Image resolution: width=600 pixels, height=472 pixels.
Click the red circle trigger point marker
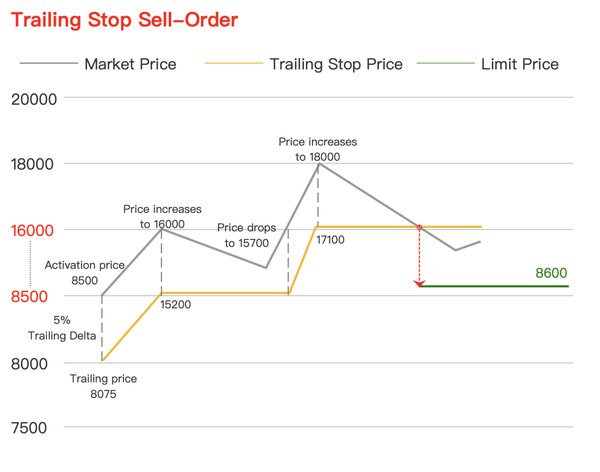tap(419, 227)
